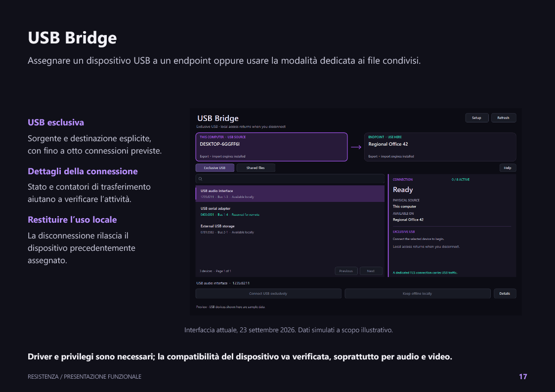Switch to the Exclusive USB tab

coord(215,168)
